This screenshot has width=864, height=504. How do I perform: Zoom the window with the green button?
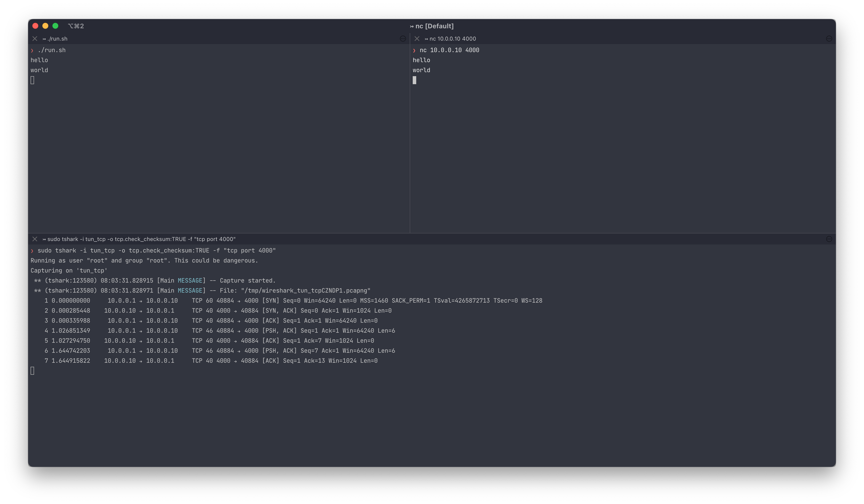pyautogui.click(x=55, y=26)
